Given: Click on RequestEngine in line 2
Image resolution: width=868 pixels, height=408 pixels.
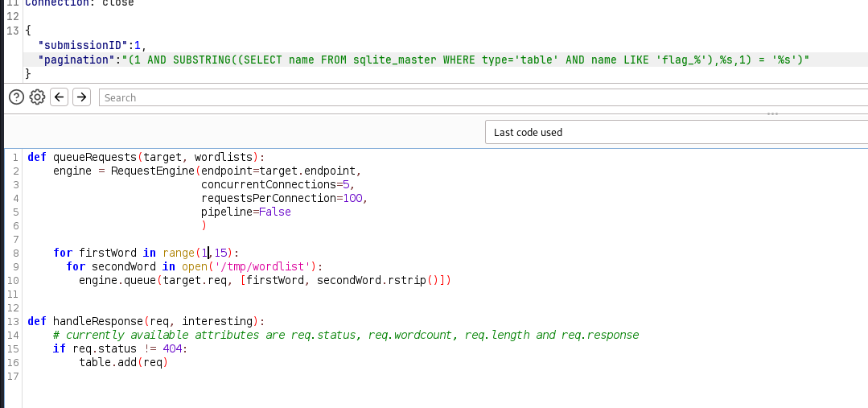Looking at the screenshot, I should 153,171.
